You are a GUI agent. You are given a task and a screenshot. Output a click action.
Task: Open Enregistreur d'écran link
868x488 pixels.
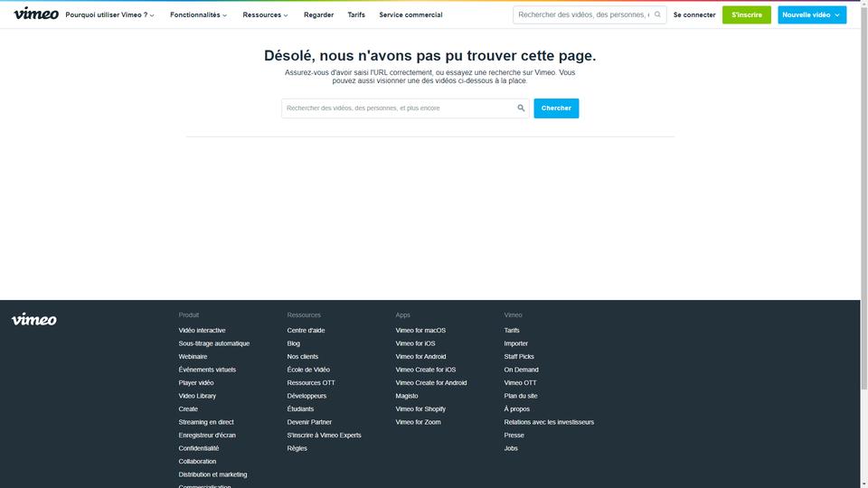pos(207,436)
